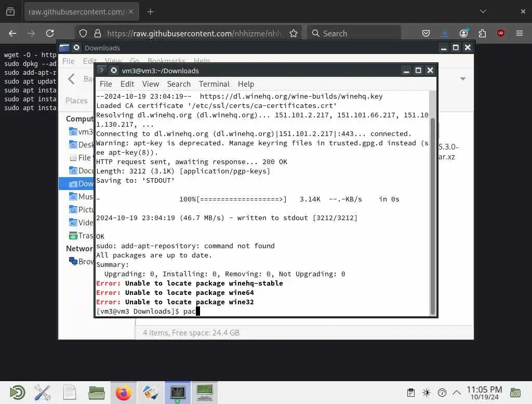The width and height of the screenshot is (532, 404).
Task: Reload the Firefox page
Action: point(50,33)
